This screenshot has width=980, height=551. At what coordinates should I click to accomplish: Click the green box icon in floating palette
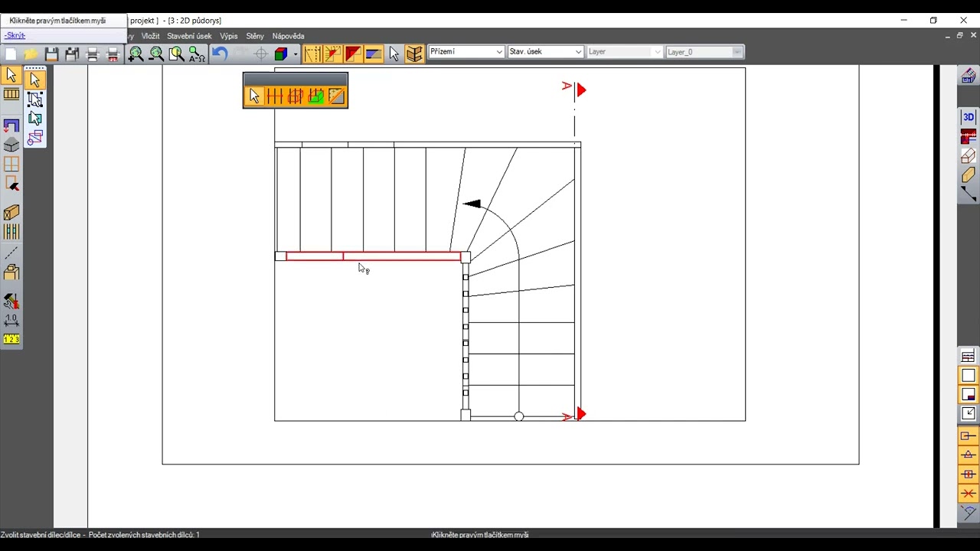316,96
